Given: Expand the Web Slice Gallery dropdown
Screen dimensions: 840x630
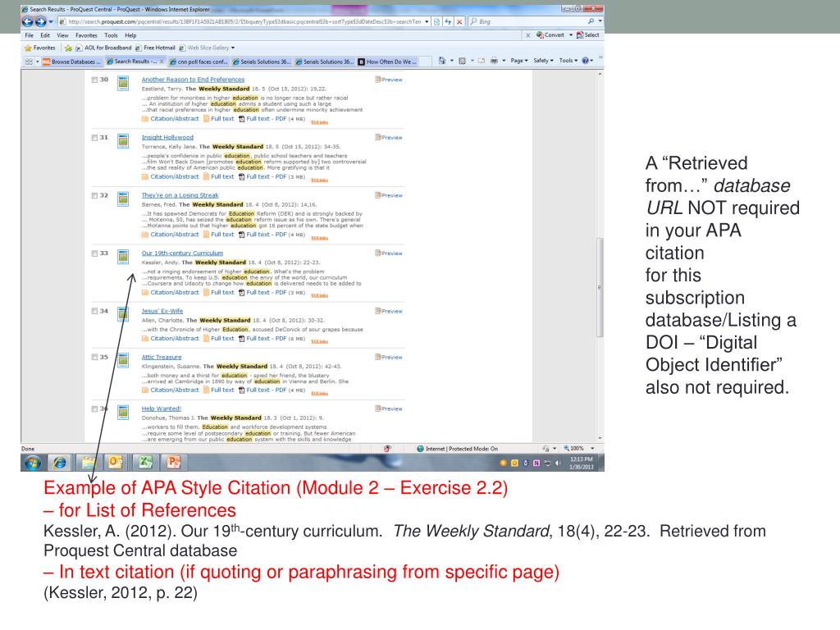Looking at the screenshot, I should 232,48.
